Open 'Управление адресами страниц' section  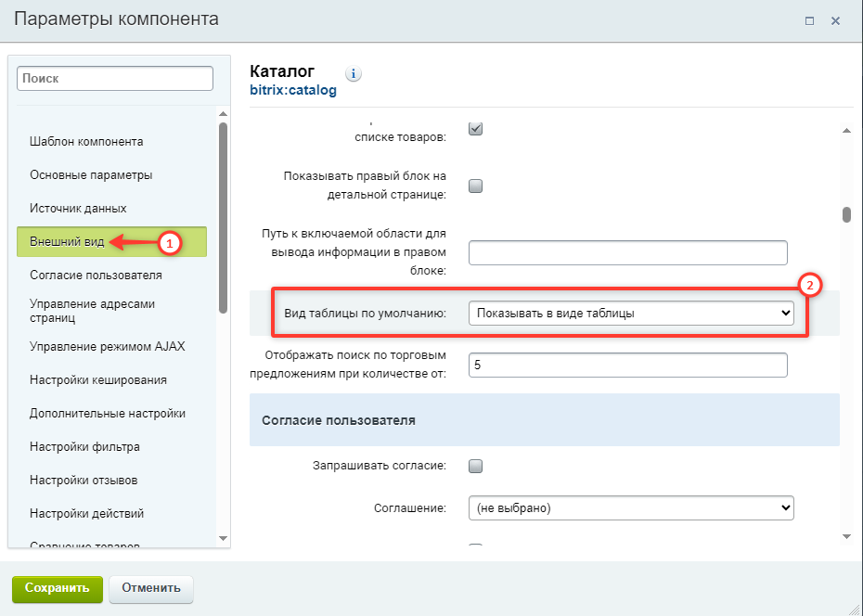(x=92, y=311)
